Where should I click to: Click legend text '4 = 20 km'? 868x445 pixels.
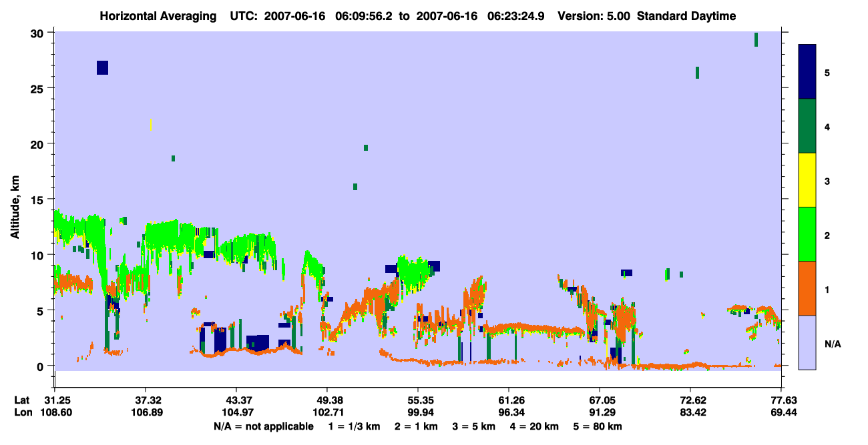(535, 426)
